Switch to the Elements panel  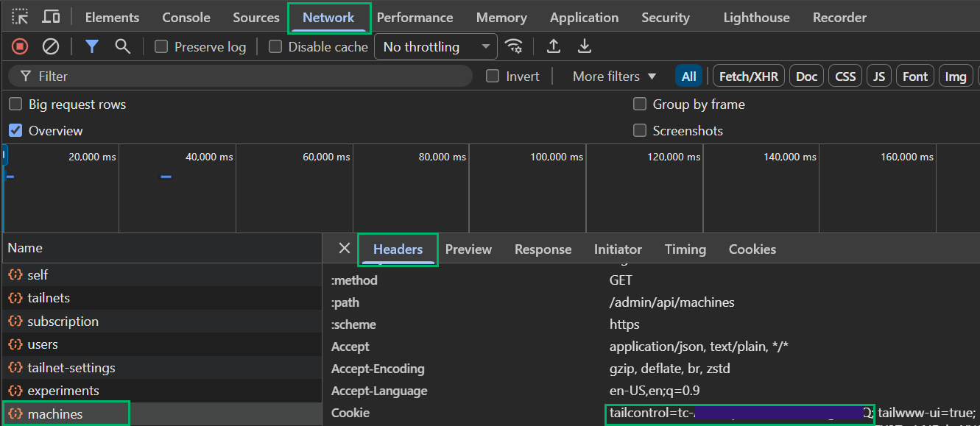pos(112,17)
